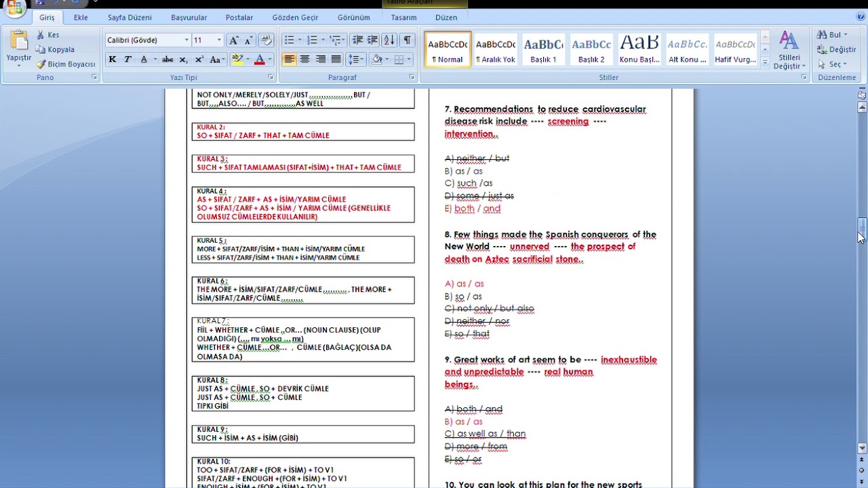
Task: Click the borders grid icon
Action: click(x=399, y=60)
